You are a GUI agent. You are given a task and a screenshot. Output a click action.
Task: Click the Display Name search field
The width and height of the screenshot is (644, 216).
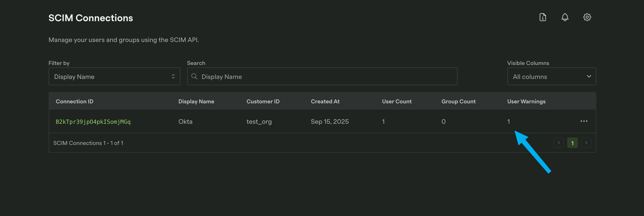pos(275,77)
